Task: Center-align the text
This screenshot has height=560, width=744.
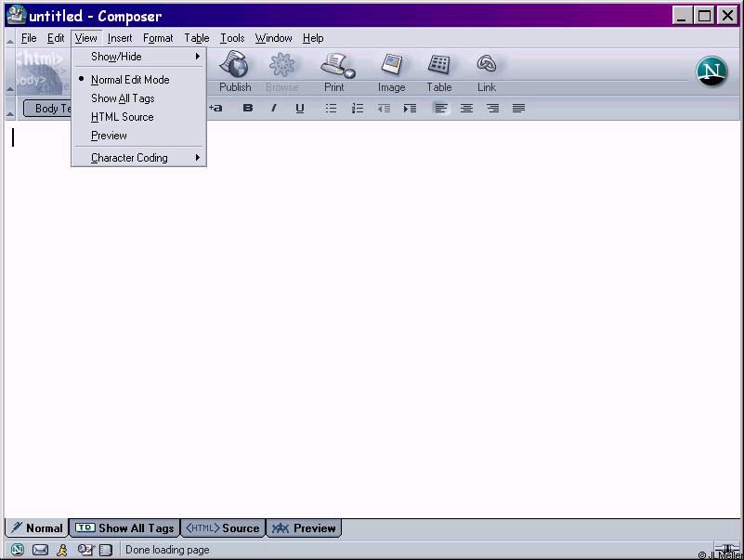Action: (x=466, y=109)
